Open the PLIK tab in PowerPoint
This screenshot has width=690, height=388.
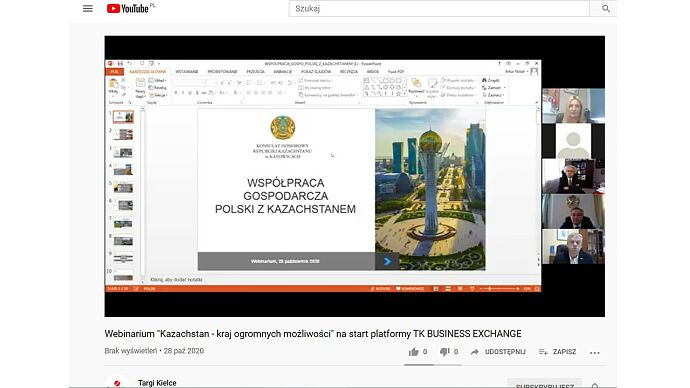click(x=114, y=72)
